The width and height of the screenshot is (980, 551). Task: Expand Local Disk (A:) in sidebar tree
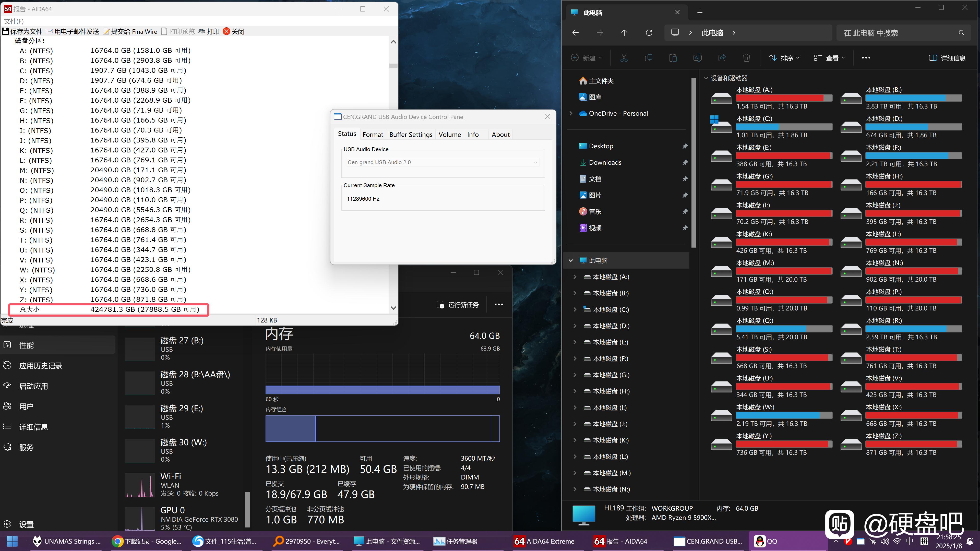[x=575, y=277]
